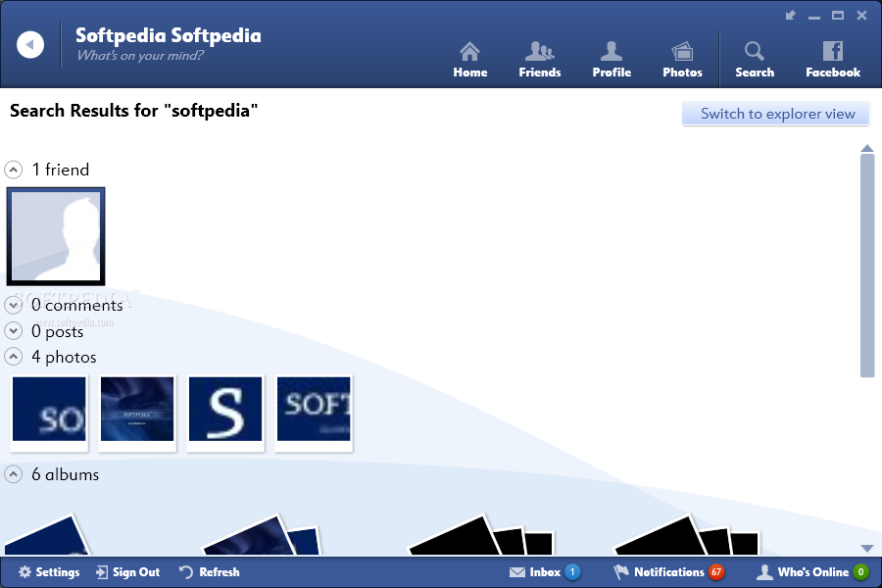The height and width of the screenshot is (588, 882).
Task: Switch to explorer view
Action: pos(776,114)
